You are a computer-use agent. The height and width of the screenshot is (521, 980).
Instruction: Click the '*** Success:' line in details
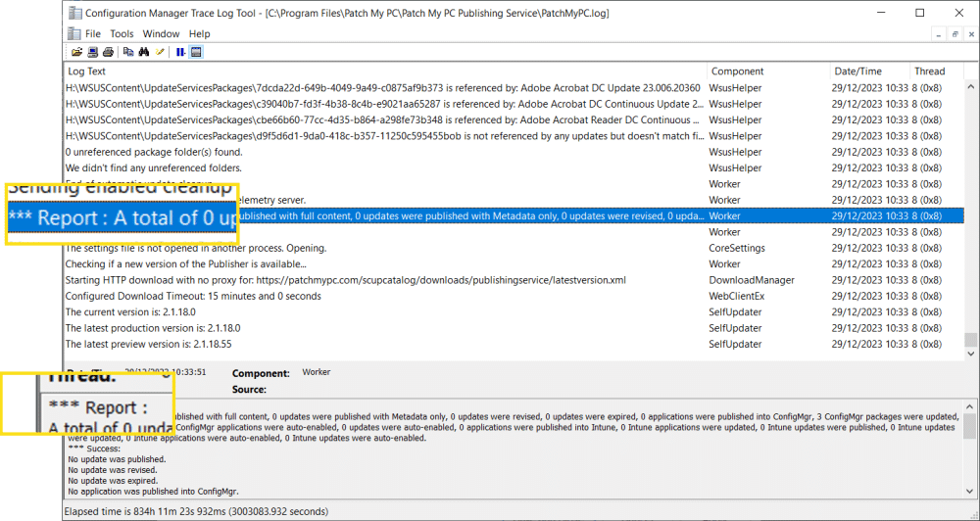94,449
